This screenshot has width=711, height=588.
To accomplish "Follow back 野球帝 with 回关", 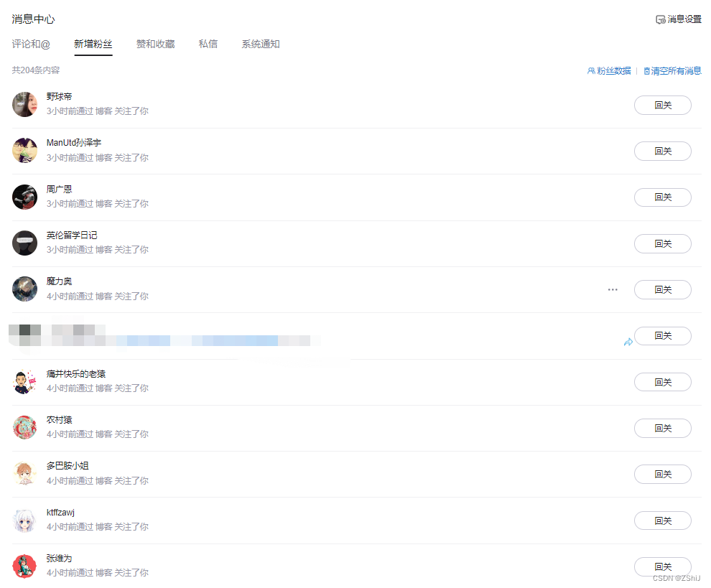I will (x=662, y=105).
